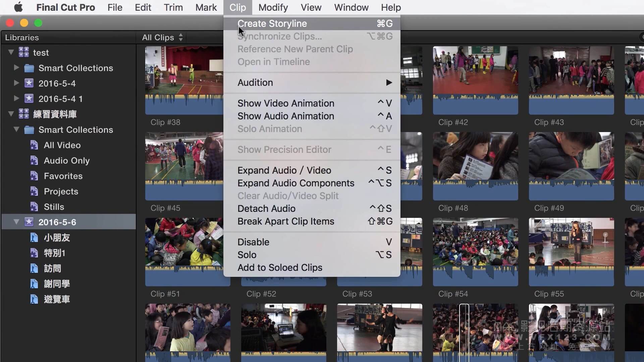Select Disable in the Clip menu
644x362 pixels.
(312, 242)
